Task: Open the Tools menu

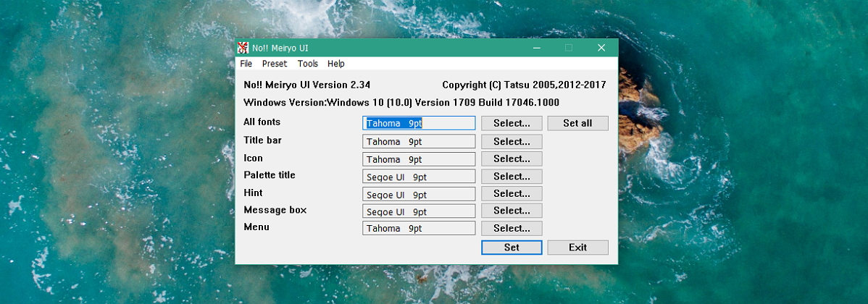Action: (x=308, y=64)
